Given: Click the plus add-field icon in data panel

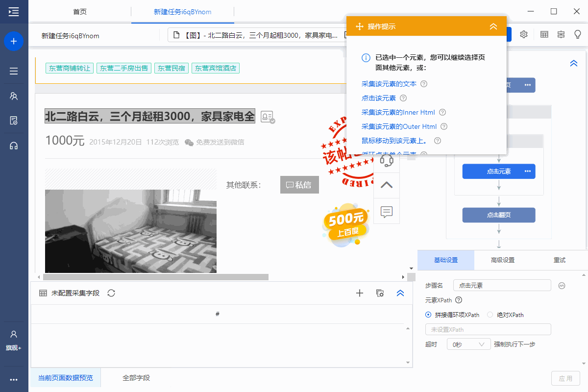Looking at the screenshot, I should coord(360,293).
